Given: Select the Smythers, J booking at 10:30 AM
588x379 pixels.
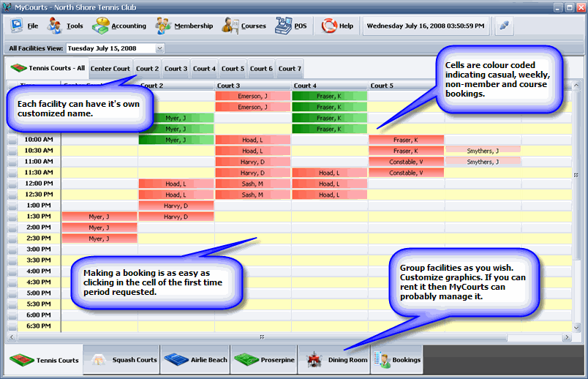Looking at the screenshot, I should click(483, 151).
